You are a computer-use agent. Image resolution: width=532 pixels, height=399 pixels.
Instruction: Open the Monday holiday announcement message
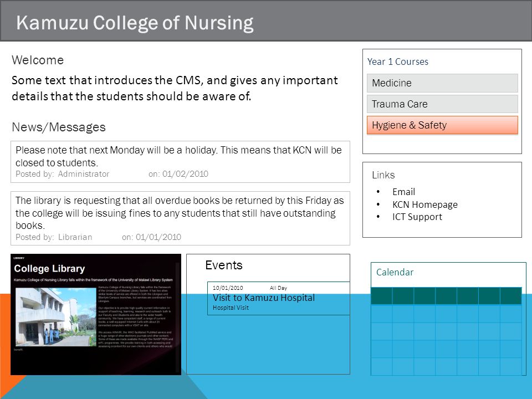pos(180,162)
